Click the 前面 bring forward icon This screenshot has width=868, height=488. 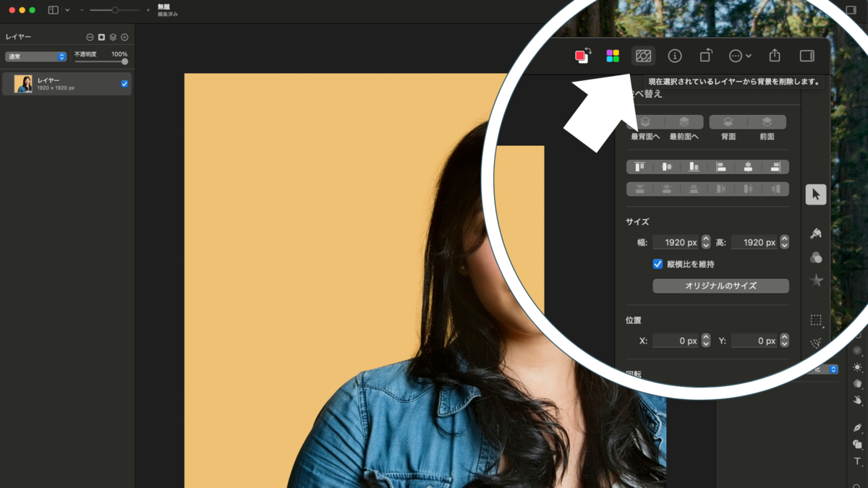point(767,122)
